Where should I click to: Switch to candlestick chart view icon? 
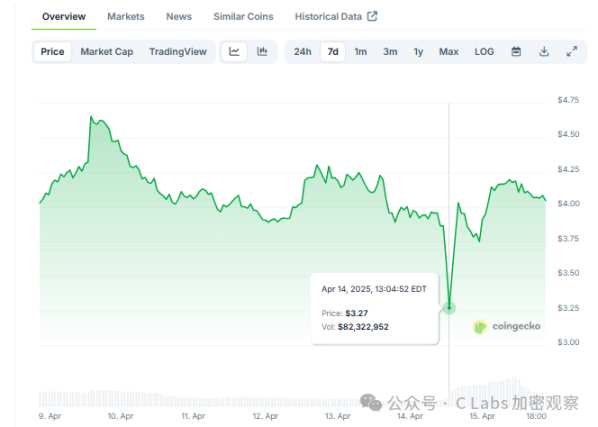tap(262, 51)
